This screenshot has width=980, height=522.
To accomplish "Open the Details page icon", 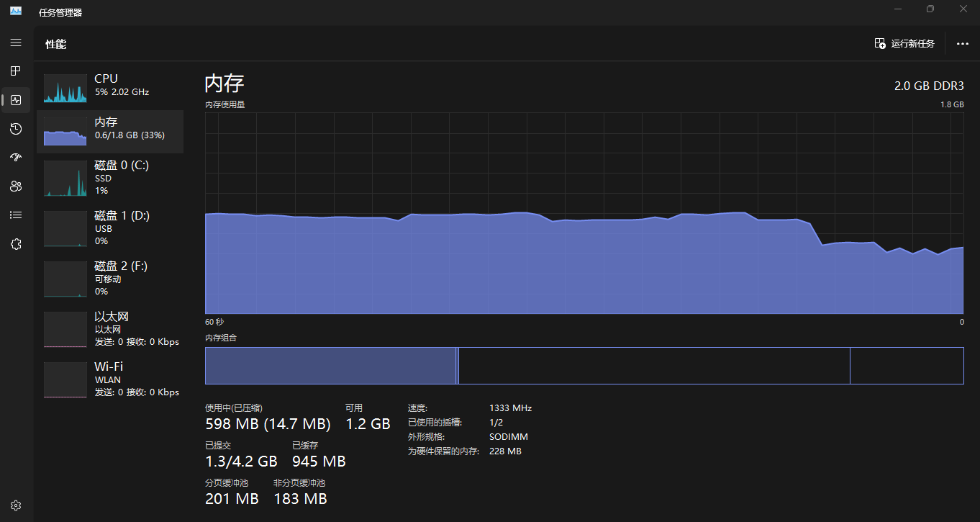I will click(x=16, y=215).
